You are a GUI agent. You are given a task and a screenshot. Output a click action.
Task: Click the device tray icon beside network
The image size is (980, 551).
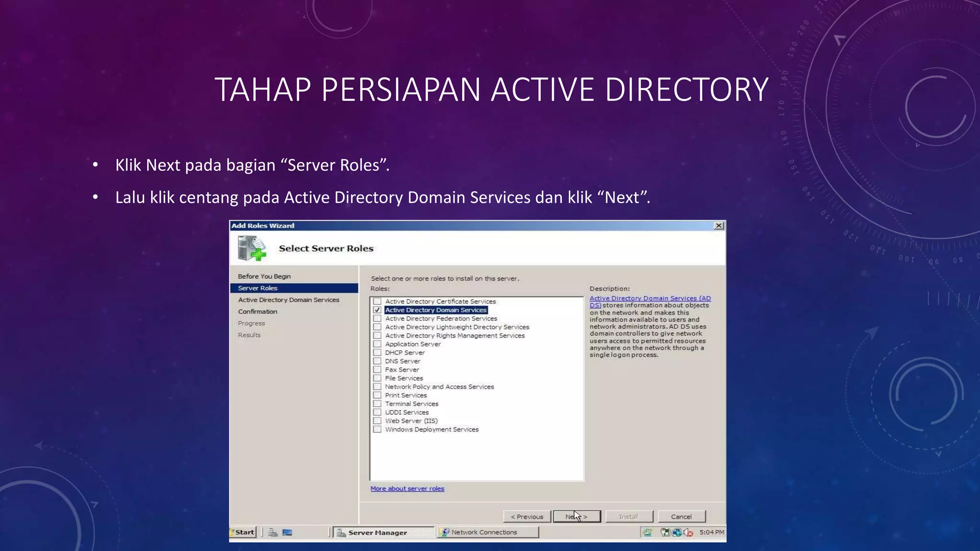coord(665,532)
